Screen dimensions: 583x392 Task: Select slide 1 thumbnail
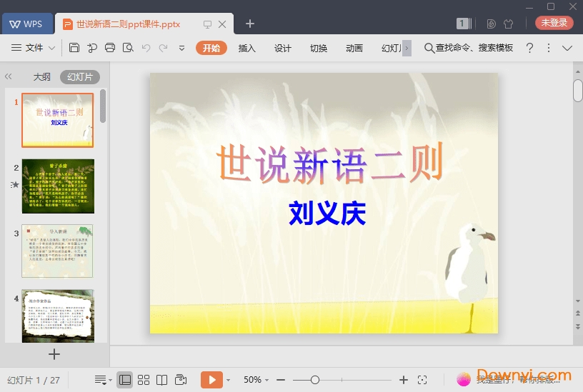[58, 120]
